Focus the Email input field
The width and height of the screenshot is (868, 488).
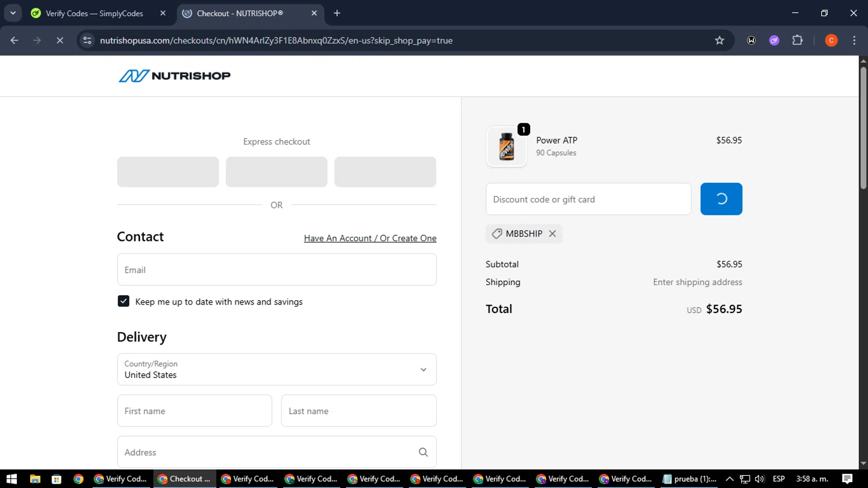click(277, 270)
